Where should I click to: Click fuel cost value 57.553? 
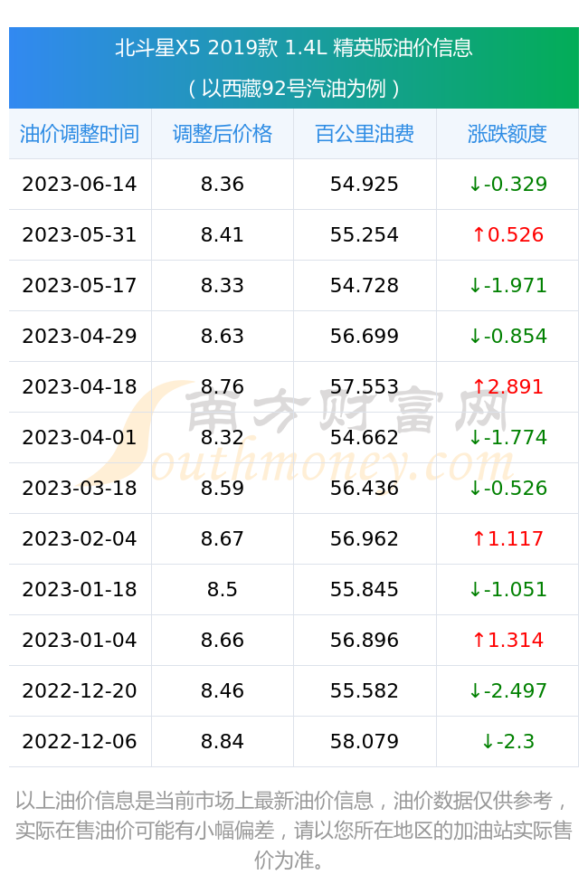click(x=365, y=387)
